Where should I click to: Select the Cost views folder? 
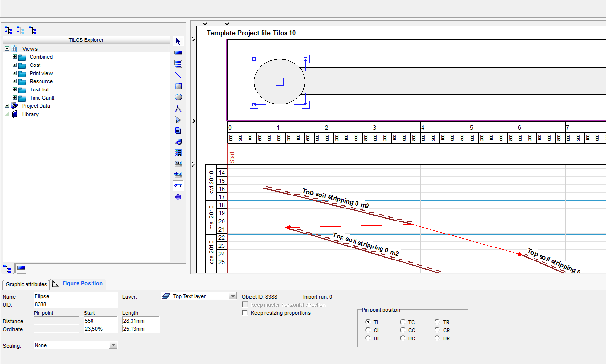[x=35, y=65]
